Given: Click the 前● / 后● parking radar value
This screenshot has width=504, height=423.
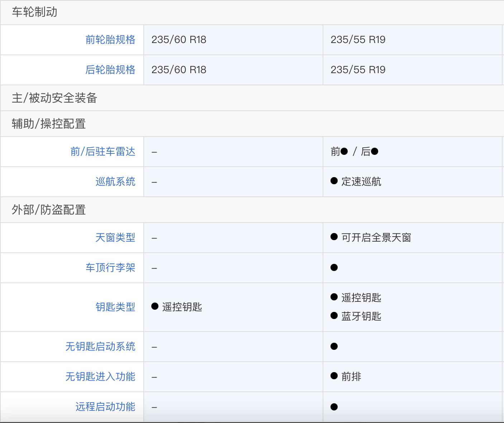Looking at the screenshot, I should point(354,152).
